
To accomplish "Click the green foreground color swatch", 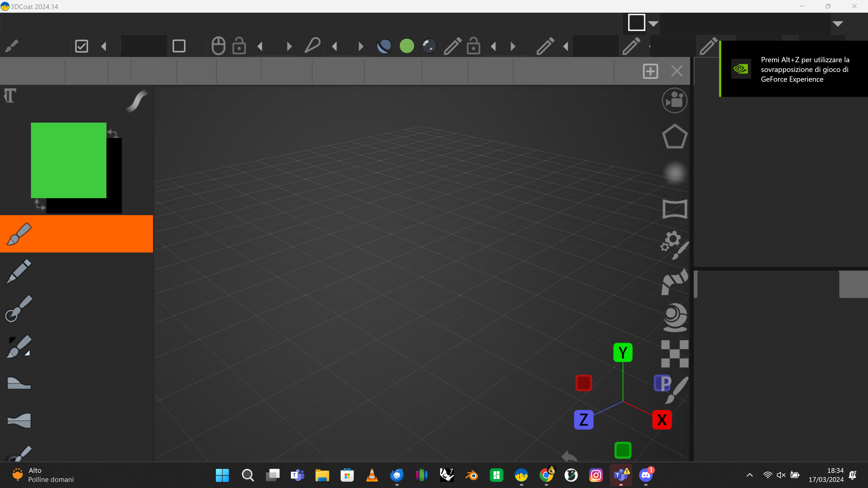I will (69, 160).
